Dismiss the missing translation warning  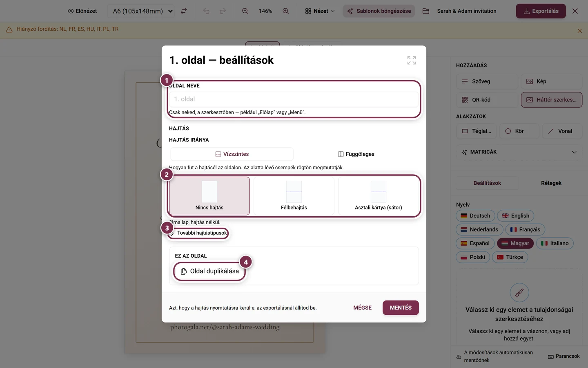[x=579, y=31]
